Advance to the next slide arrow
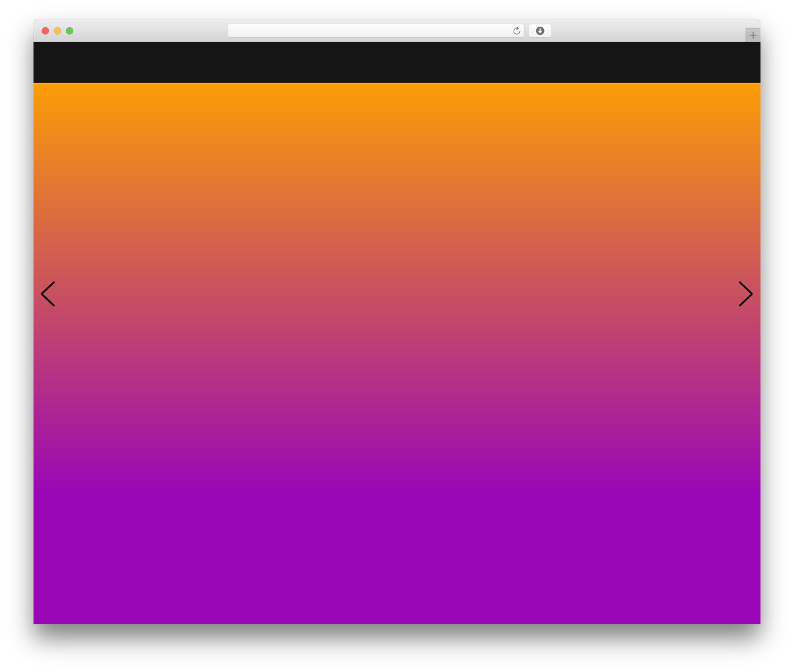 pyautogui.click(x=746, y=294)
